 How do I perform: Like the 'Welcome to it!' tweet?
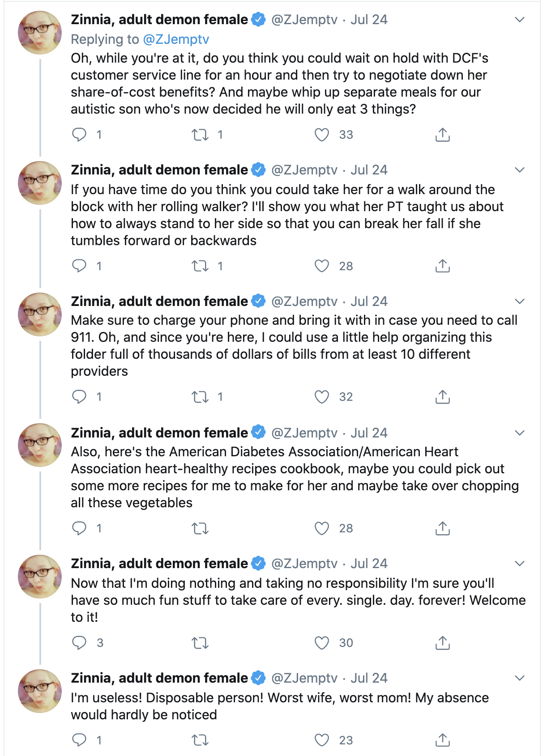(321, 643)
